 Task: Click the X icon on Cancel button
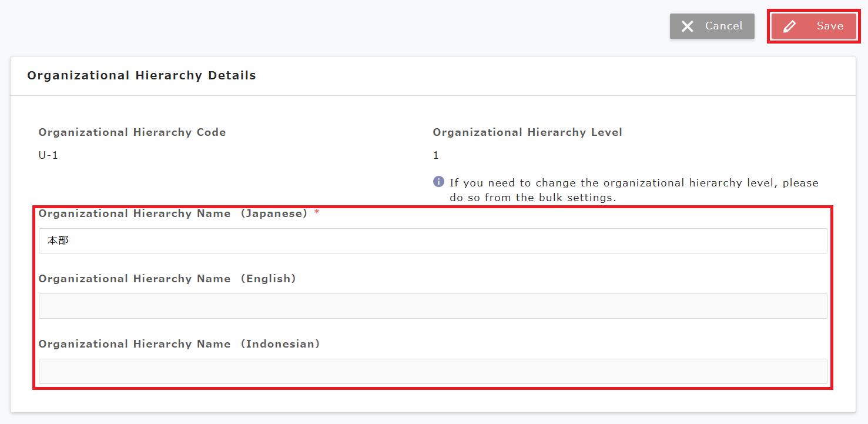pyautogui.click(x=687, y=26)
